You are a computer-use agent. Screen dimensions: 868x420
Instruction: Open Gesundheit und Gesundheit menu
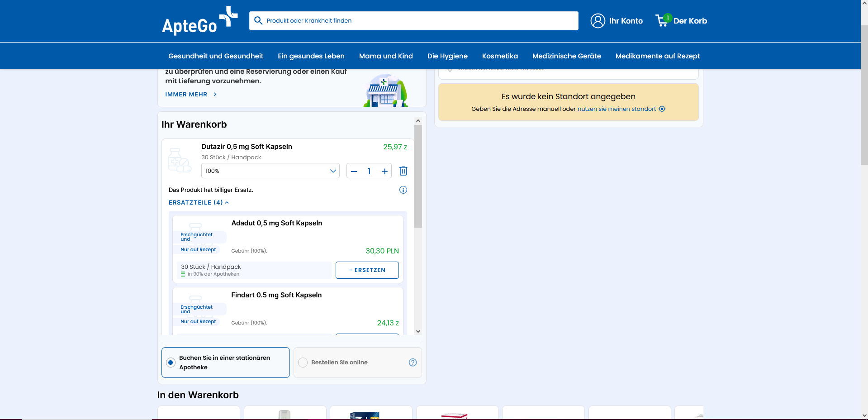pos(216,56)
